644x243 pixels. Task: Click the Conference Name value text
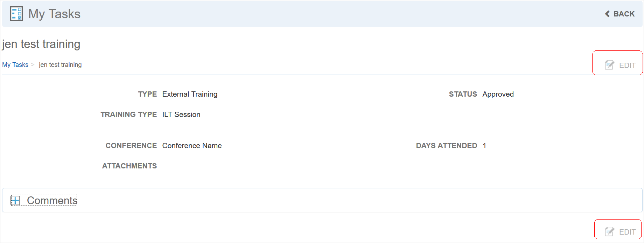point(192,146)
